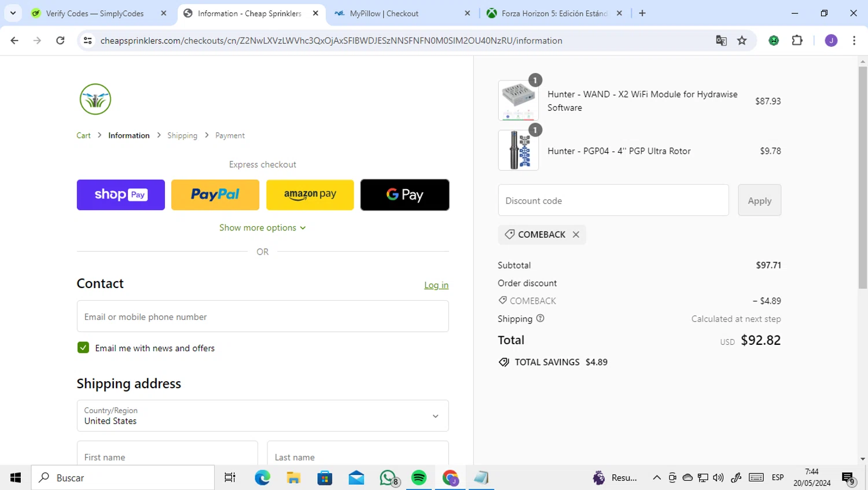Pay with Shop Pay express button
This screenshot has width=868, height=490.
click(x=121, y=194)
